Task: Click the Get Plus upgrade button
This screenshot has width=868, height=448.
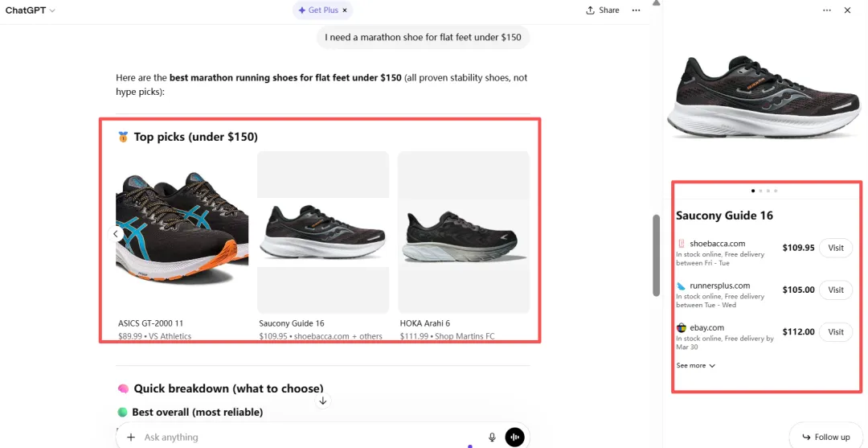Action: click(318, 10)
